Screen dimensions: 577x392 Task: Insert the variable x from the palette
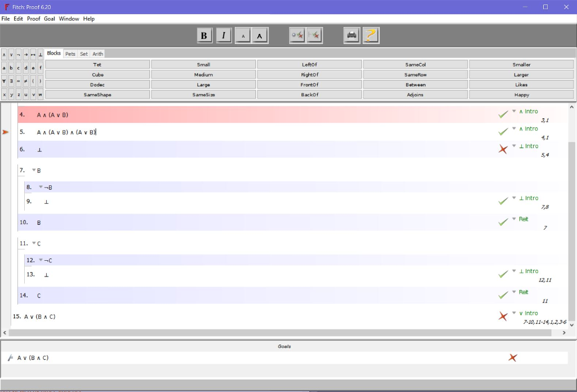point(4,95)
